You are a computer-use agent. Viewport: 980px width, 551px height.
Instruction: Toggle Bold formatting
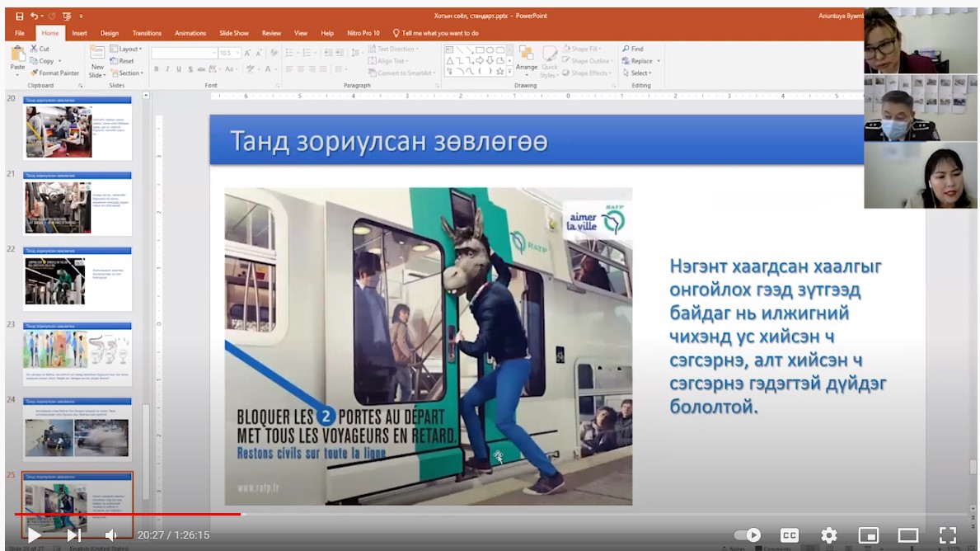[x=157, y=69]
